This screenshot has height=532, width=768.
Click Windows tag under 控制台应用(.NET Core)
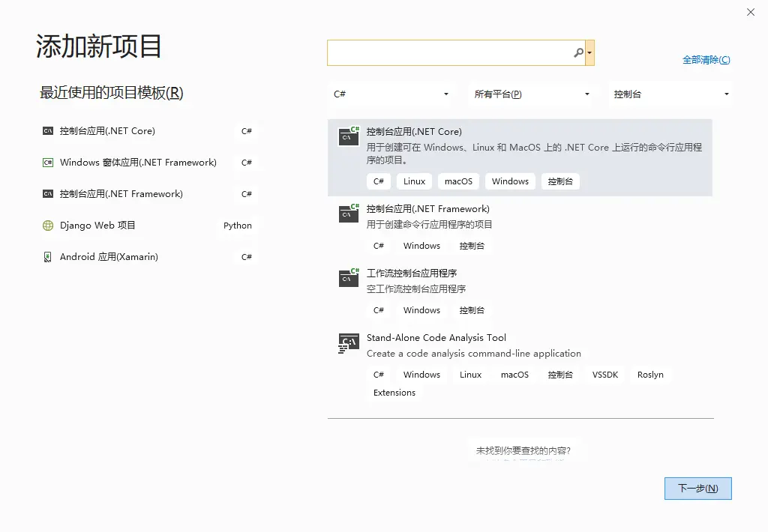(510, 181)
